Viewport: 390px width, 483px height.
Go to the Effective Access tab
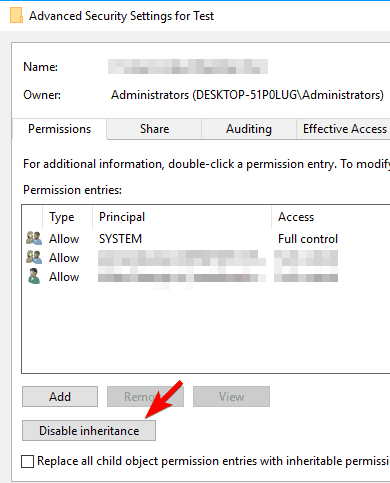[x=344, y=129]
